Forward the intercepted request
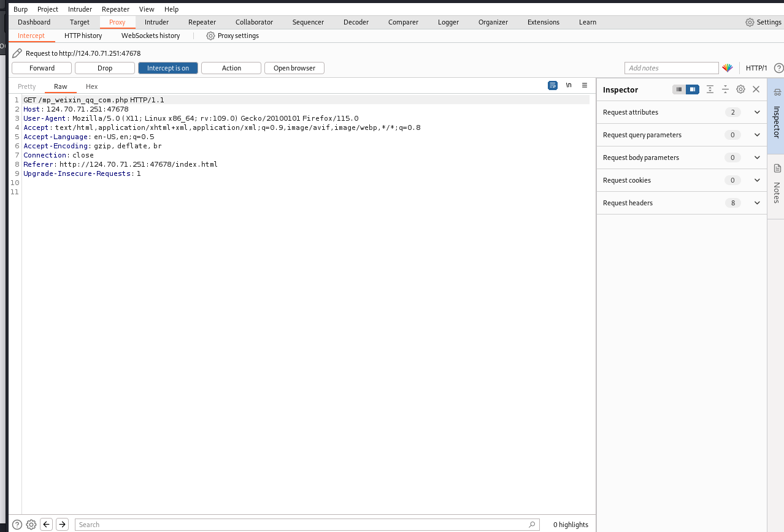The width and height of the screenshot is (784, 532). (42, 68)
